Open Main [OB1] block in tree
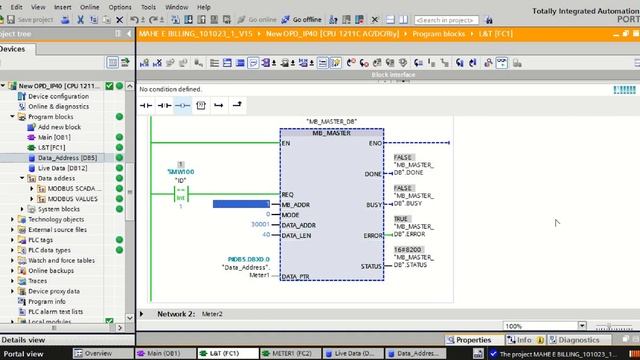Image resolution: width=640 pixels, height=360 pixels. pos(54,137)
